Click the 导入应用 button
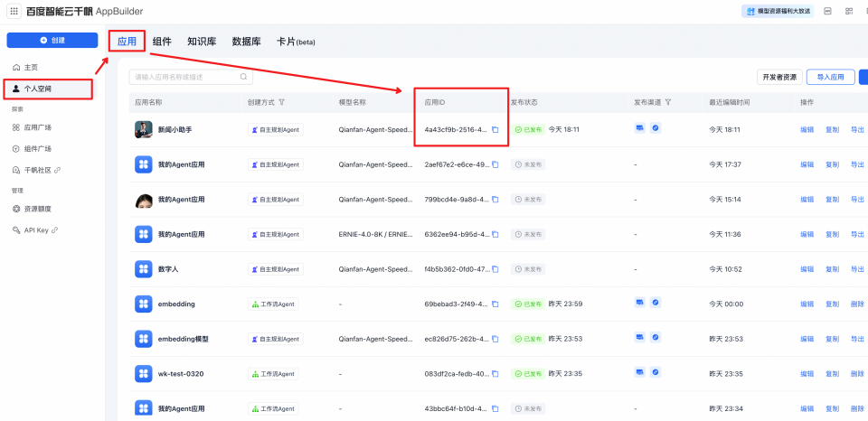This screenshot has width=868, height=421. 830,78
